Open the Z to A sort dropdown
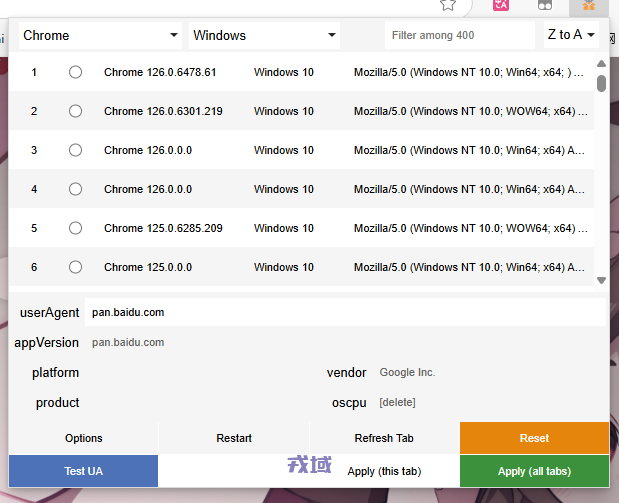This screenshot has width=619, height=503. pos(571,35)
